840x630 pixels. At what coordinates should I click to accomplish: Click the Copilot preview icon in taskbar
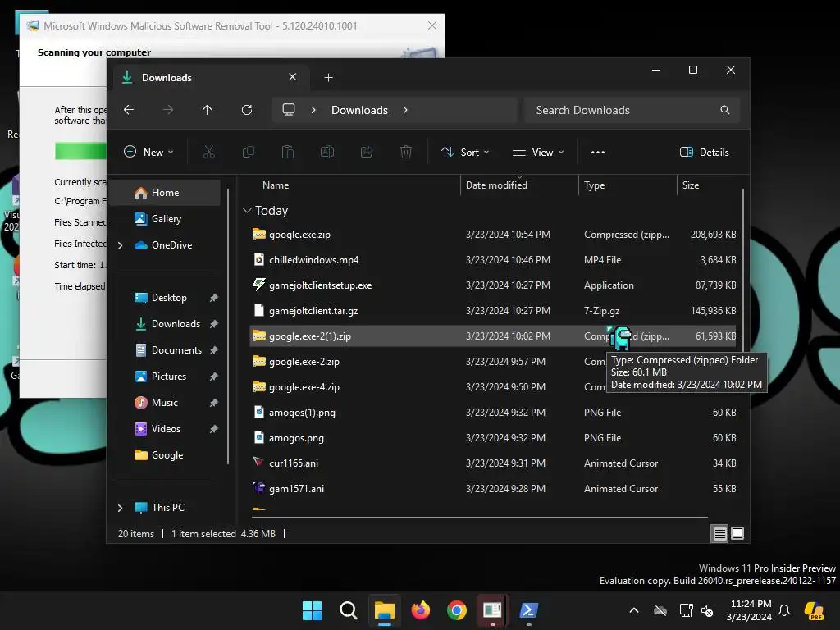tap(814, 610)
